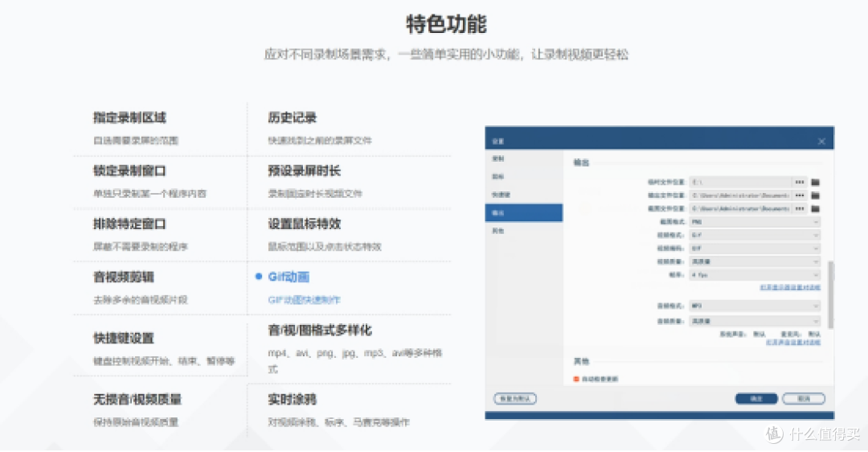Viewport: 868px width, 452px height.
Task: Toggle the 自动检查更新 checkbox
Action: (x=576, y=379)
